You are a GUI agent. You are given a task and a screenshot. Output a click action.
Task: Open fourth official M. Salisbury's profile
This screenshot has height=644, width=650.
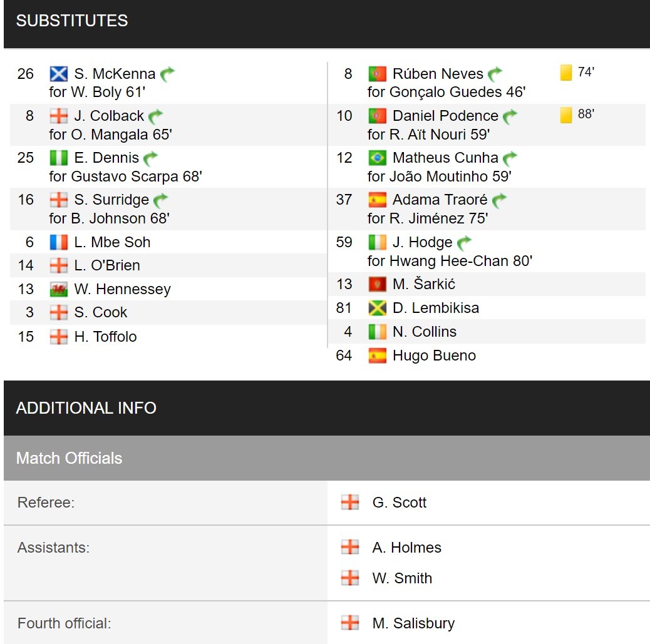tap(413, 623)
